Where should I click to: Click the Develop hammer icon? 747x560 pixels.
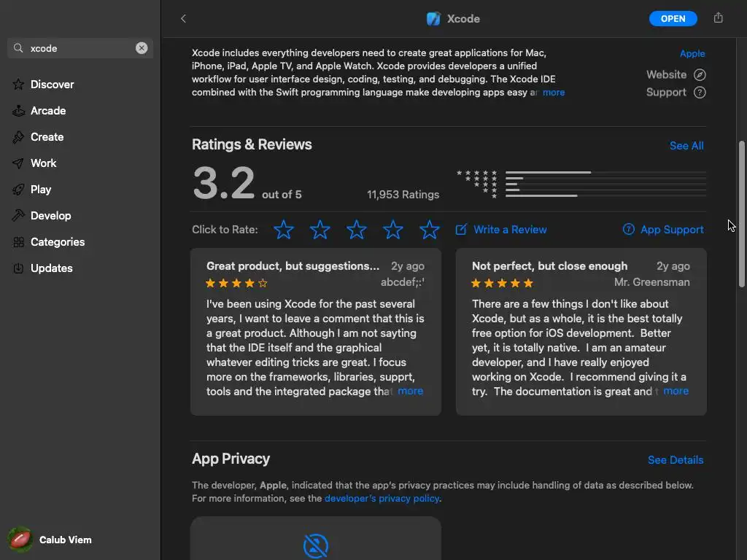(x=18, y=215)
